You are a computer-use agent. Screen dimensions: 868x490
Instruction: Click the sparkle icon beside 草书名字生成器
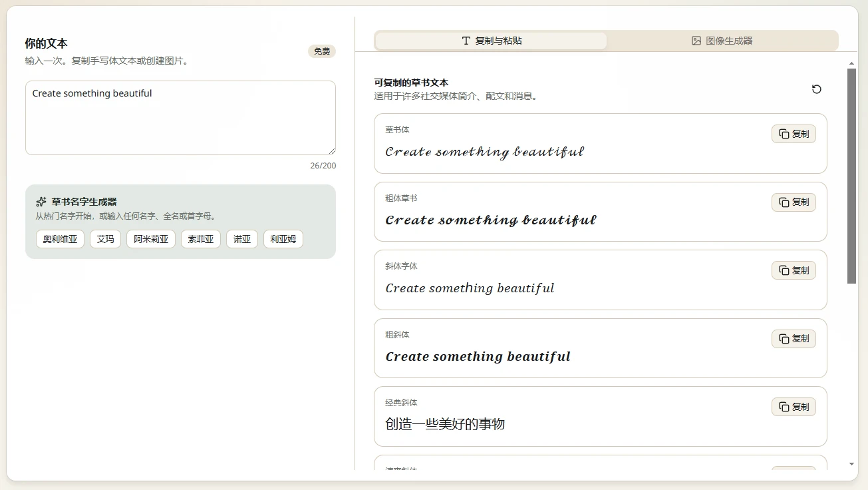pos(41,202)
